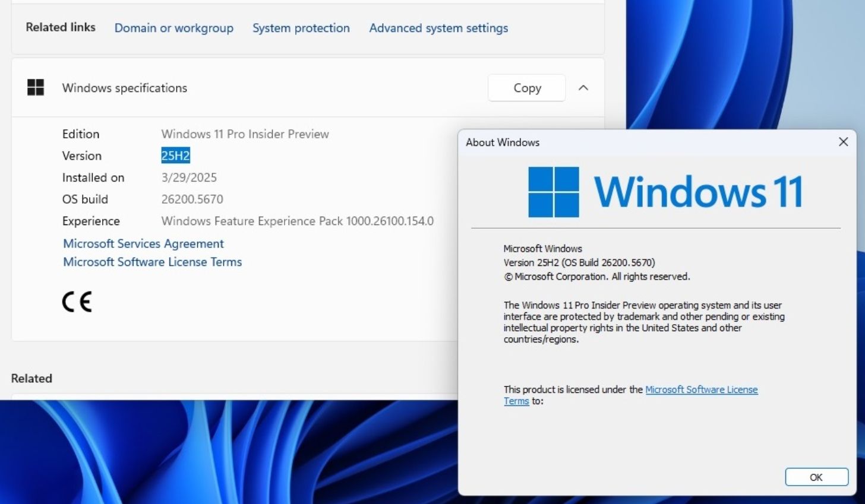Viewport: 865px width, 504px height.
Task: Click the Windows specifications heading text
Action: pos(124,88)
